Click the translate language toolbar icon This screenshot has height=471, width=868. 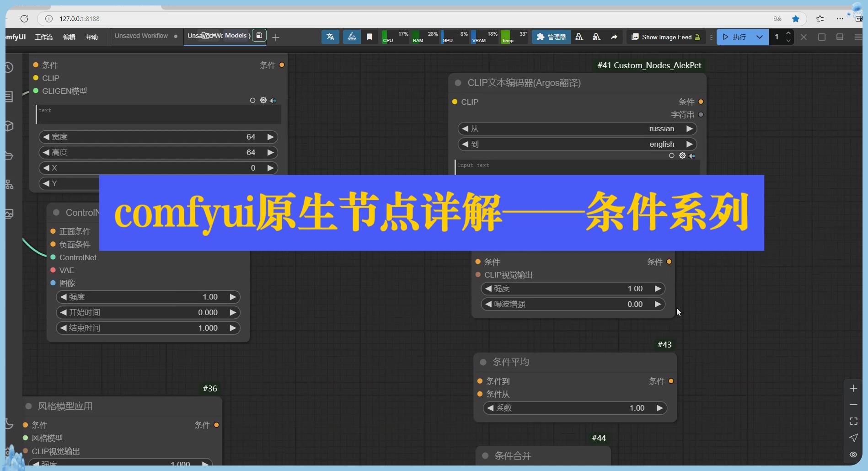[x=330, y=37]
